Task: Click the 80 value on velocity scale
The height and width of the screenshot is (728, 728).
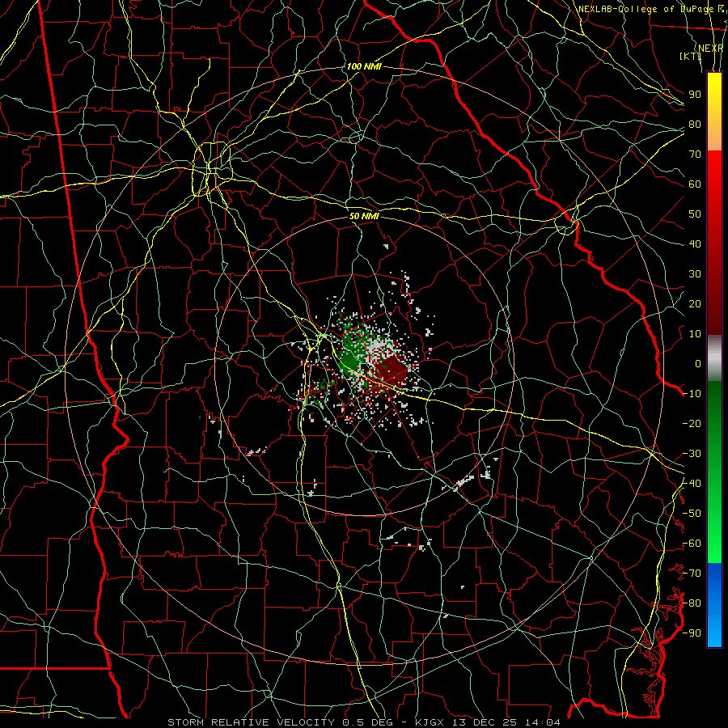Action: 695,125
